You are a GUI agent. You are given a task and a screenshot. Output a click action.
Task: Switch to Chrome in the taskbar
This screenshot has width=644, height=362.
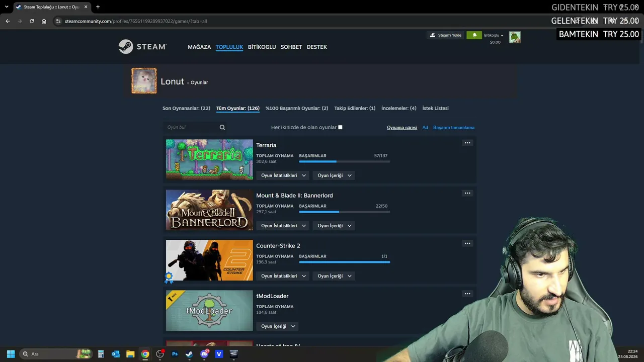(145, 354)
